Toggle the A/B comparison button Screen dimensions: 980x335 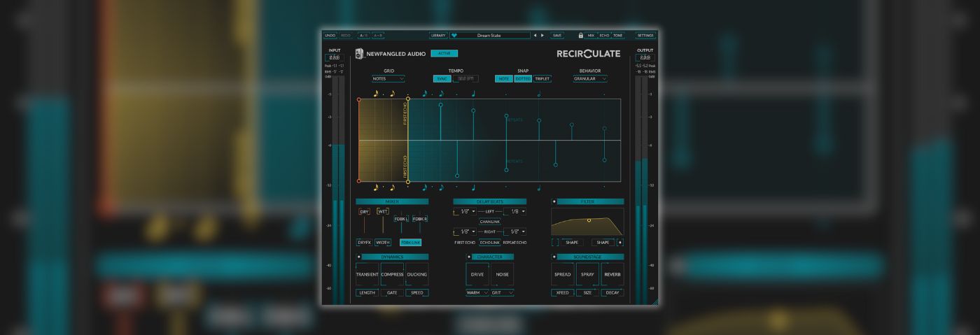pos(363,35)
